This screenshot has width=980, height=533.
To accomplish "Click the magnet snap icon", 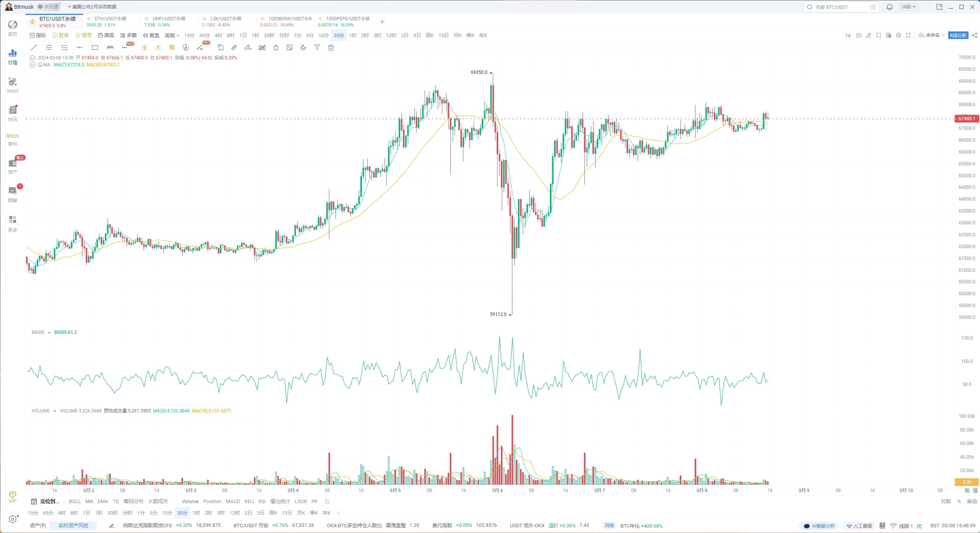I will click(303, 47).
